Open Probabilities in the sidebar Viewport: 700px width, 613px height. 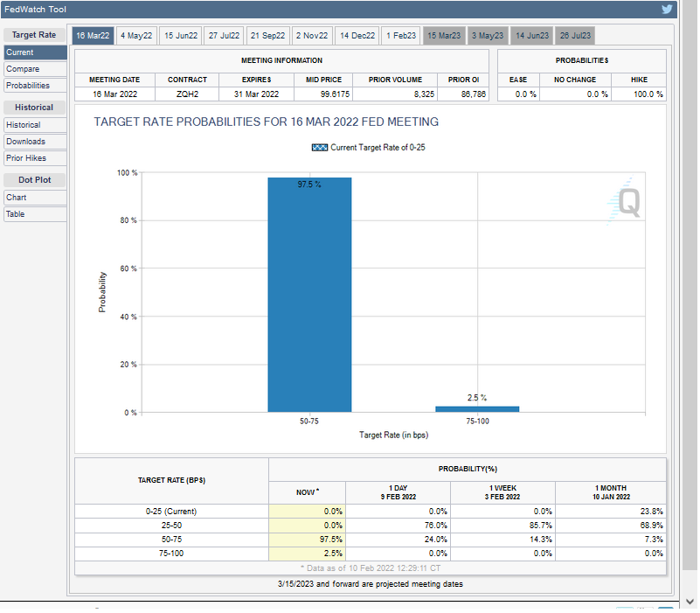[35, 86]
